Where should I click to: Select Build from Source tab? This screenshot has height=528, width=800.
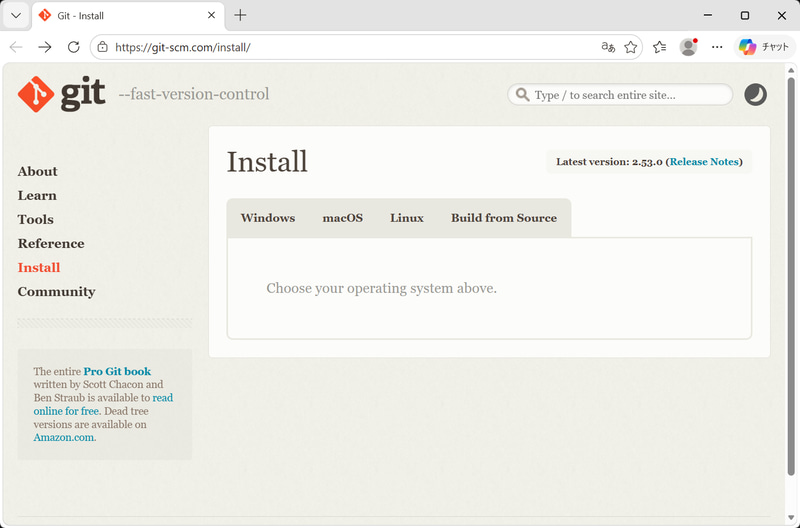(x=504, y=218)
